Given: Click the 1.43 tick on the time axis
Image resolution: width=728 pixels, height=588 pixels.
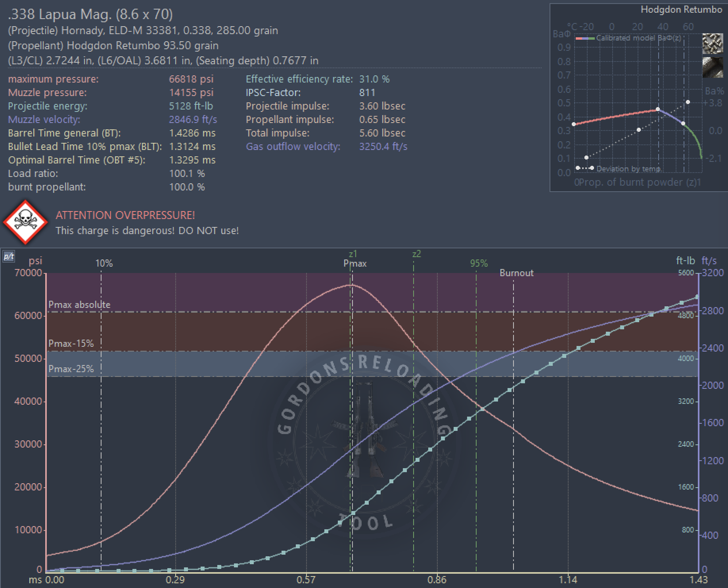Looking at the screenshot, I should [x=699, y=580].
